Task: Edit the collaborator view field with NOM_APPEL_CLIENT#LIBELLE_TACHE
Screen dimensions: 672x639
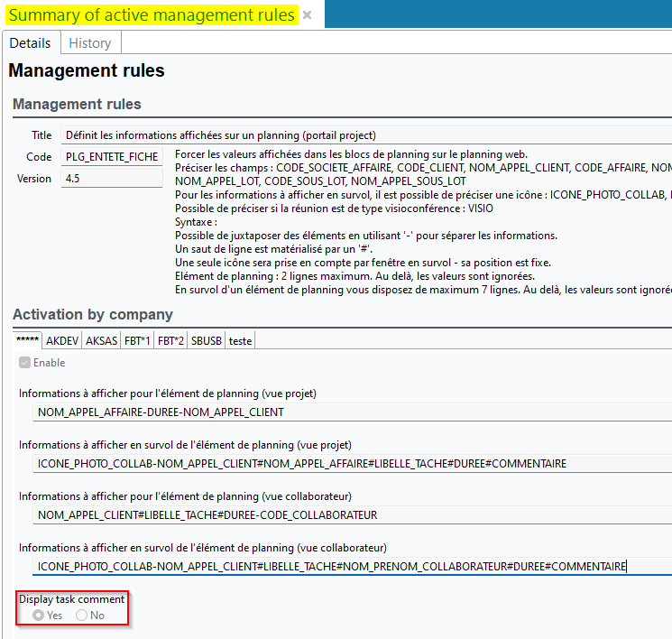Action: tap(352, 515)
